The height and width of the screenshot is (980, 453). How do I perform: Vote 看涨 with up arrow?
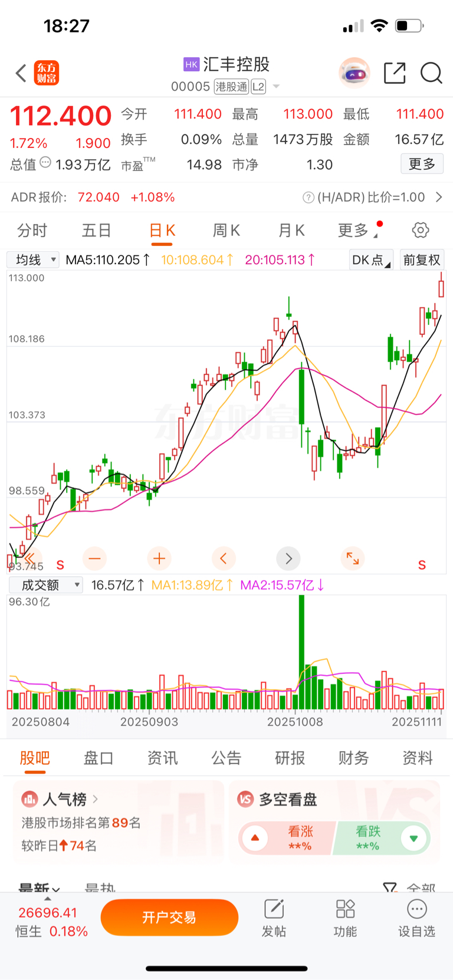255,838
